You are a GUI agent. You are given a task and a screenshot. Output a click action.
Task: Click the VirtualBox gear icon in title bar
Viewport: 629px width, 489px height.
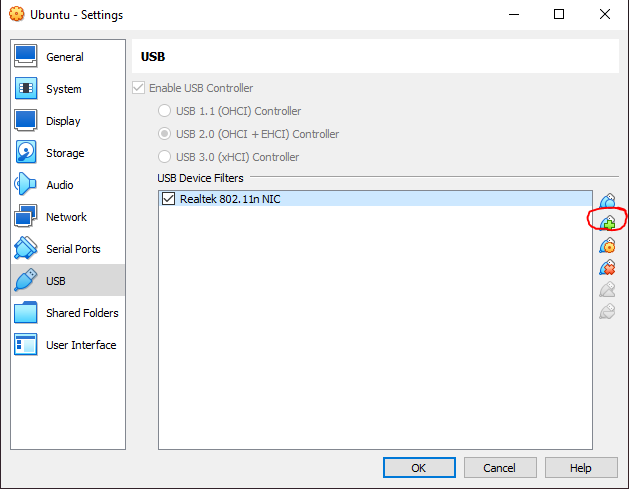click(16, 14)
